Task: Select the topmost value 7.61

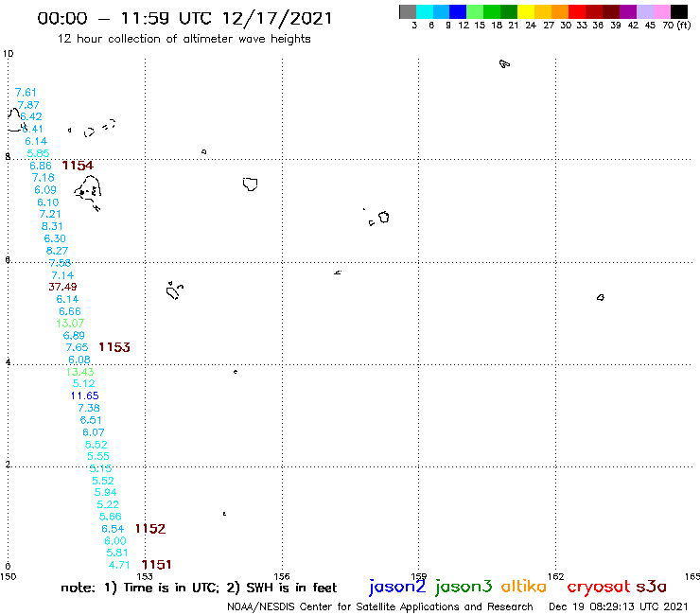Action: click(x=26, y=93)
